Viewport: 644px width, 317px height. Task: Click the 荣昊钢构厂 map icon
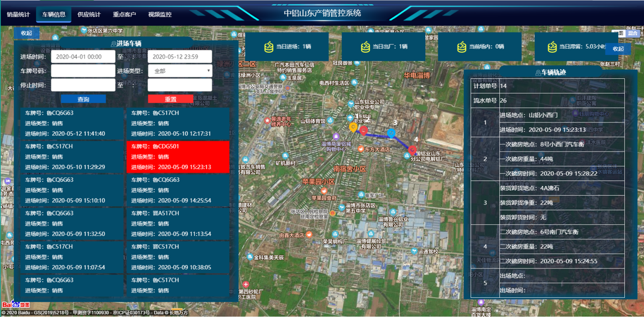click(335, 234)
